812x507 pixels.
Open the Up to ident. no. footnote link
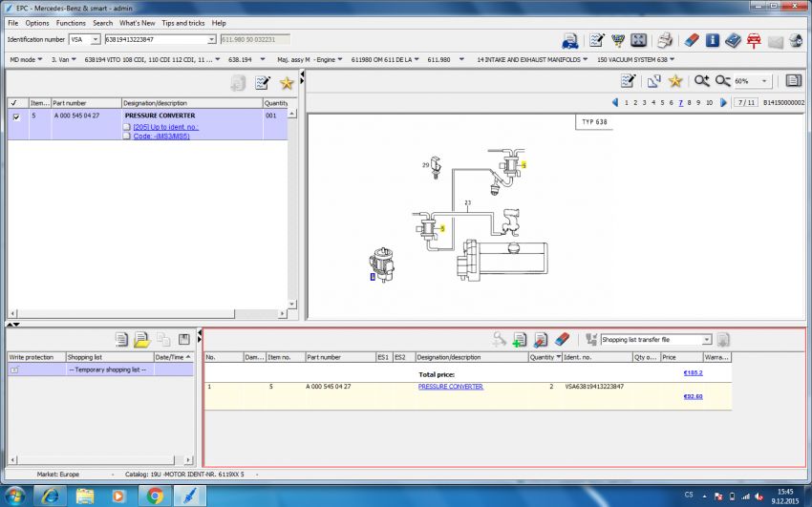pos(165,127)
